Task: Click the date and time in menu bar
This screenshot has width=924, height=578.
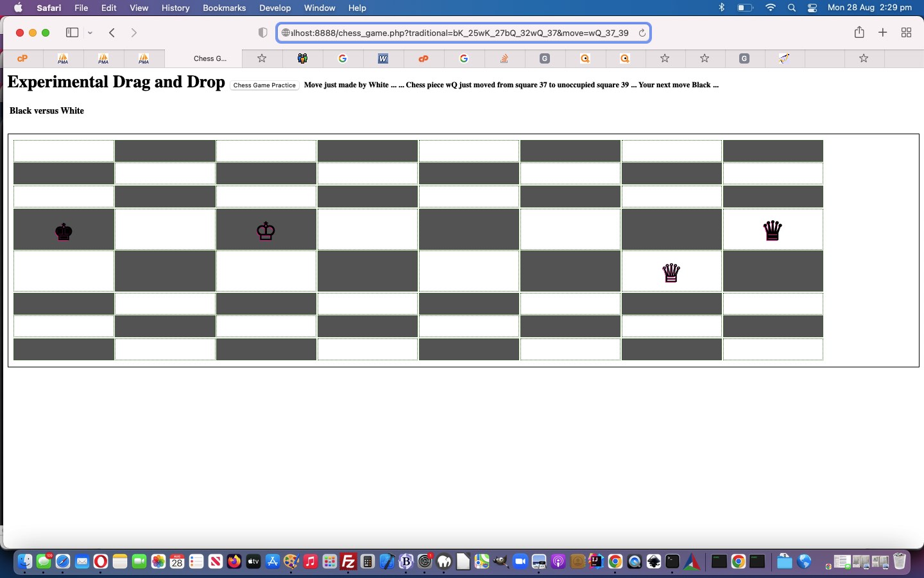Action: click(869, 8)
